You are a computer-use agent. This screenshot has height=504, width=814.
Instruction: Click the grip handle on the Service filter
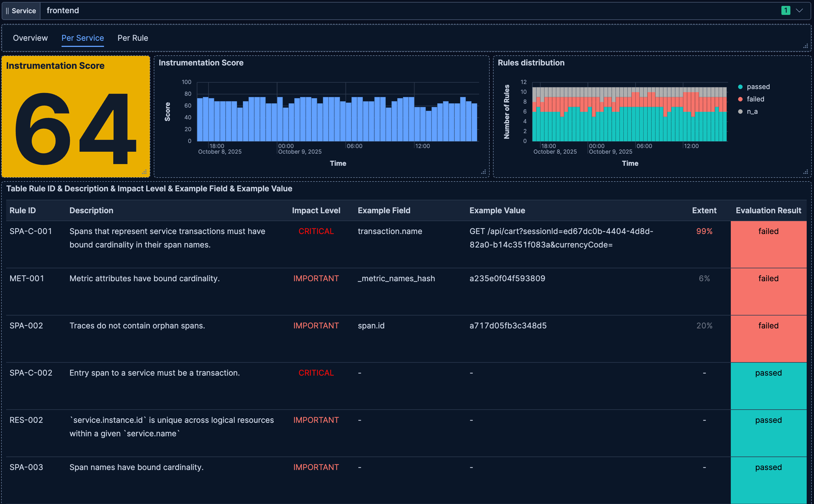point(7,11)
